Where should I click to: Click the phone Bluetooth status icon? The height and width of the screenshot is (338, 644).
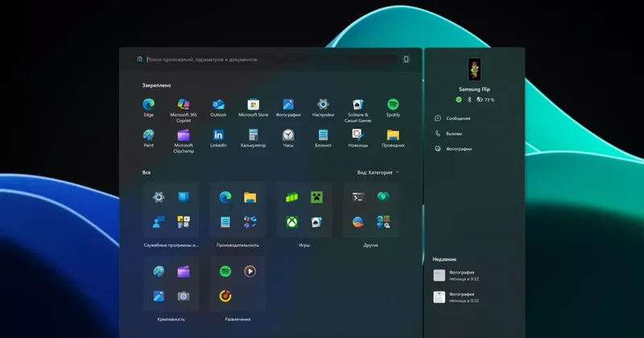(469, 100)
